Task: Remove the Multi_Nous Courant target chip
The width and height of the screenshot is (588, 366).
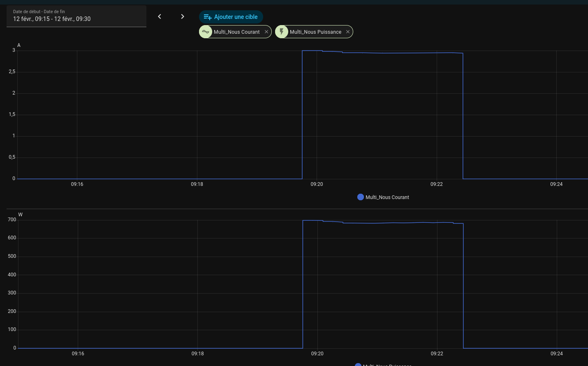Action: click(266, 32)
